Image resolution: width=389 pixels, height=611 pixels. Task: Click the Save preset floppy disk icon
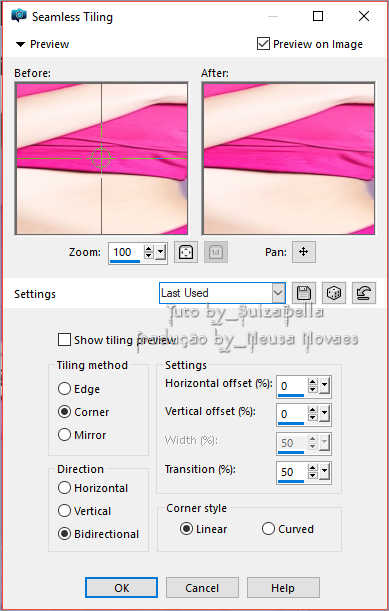click(x=303, y=293)
